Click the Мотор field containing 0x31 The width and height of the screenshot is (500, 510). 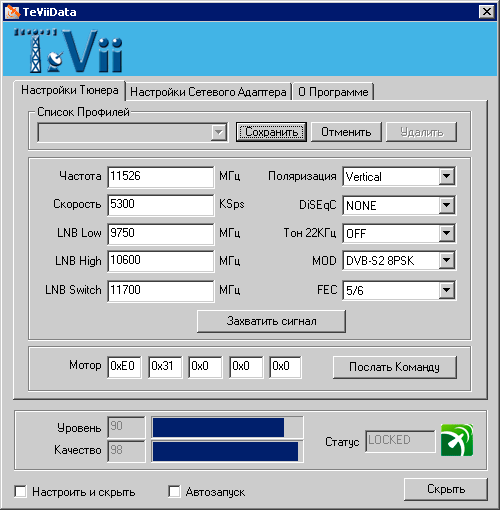coord(165,367)
